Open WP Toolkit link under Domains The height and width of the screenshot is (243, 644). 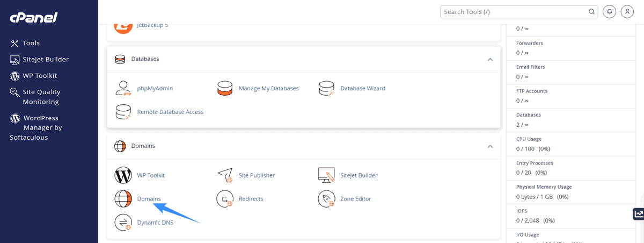[151, 175]
